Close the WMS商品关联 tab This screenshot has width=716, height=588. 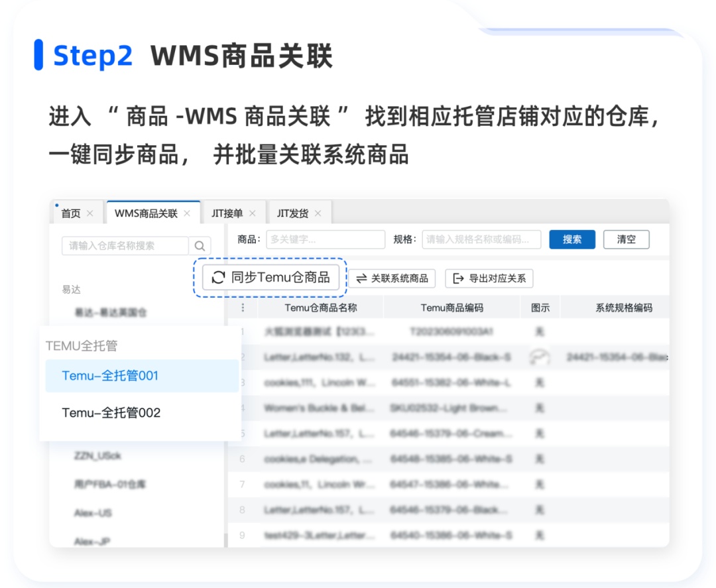point(187,213)
